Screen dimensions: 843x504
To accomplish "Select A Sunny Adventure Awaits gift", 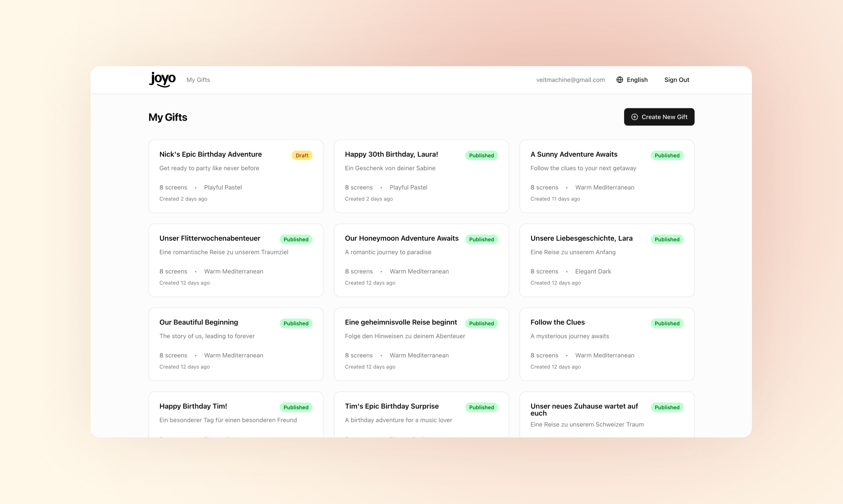I will pyautogui.click(x=573, y=154).
